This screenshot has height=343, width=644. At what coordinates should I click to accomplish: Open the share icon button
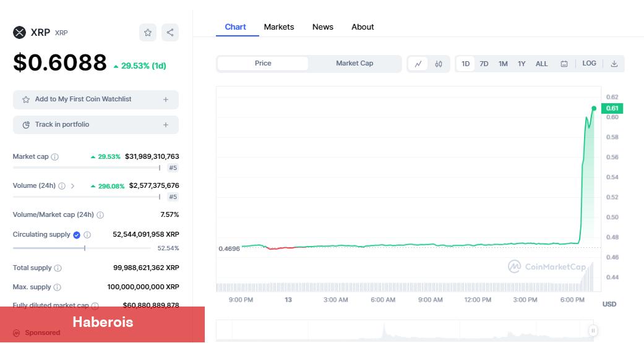coord(170,32)
